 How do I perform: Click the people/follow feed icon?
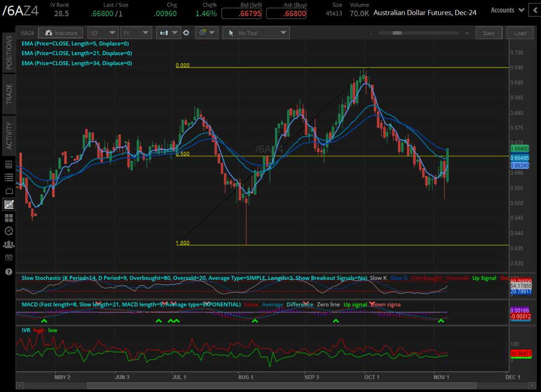(x=9, y=244)
